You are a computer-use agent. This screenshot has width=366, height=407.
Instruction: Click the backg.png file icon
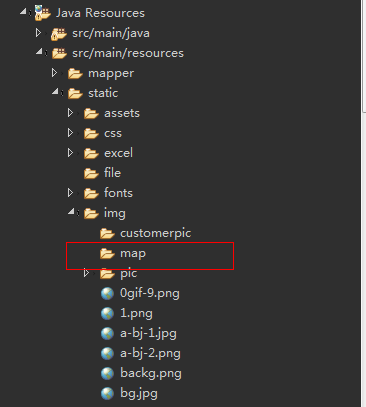(x=107, y=373)
